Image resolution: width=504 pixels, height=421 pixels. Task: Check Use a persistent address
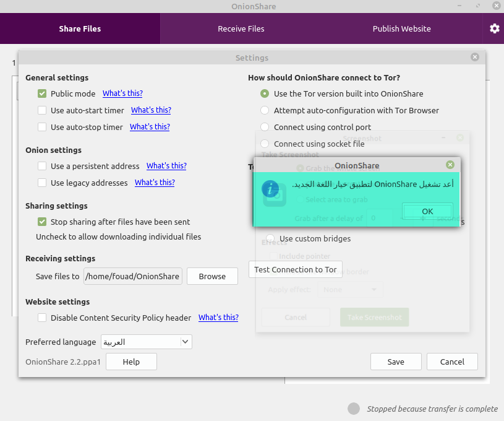pyautogui.click(x=42, y=166)
